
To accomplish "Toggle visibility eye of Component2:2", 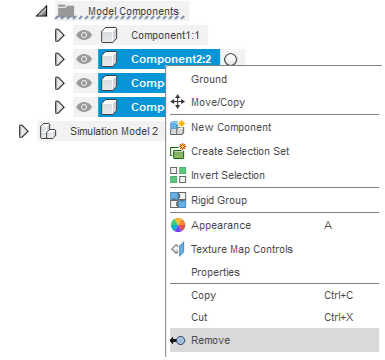I will pyautogui.click(x=84, y=59).
